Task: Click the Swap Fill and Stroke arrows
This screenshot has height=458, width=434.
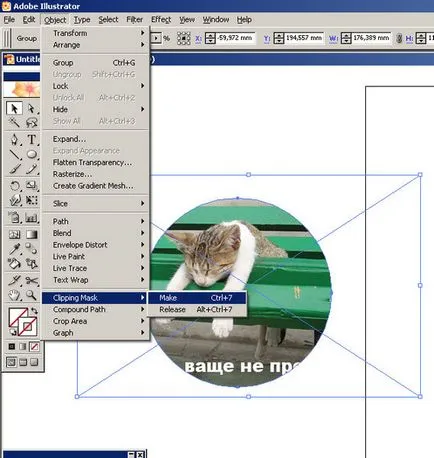Action: 34,311
